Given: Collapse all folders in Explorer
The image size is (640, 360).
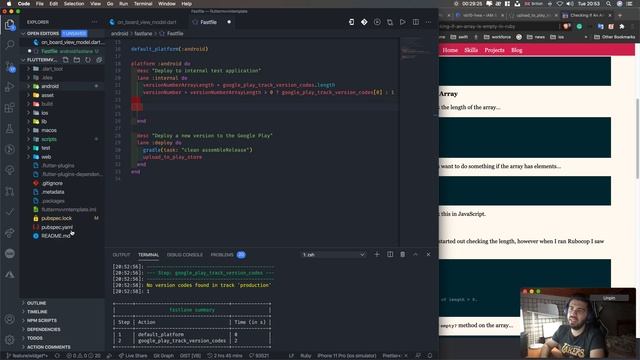Looking at the screenshot, I should click(99, 60).
